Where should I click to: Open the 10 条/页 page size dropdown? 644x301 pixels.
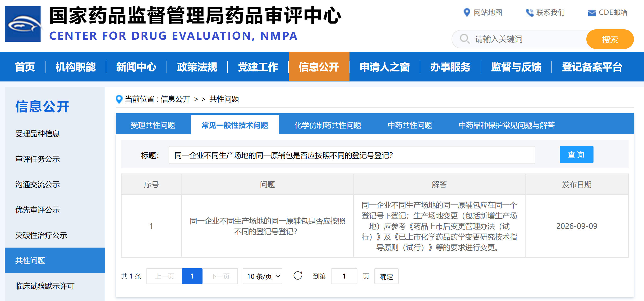point(263,276)
